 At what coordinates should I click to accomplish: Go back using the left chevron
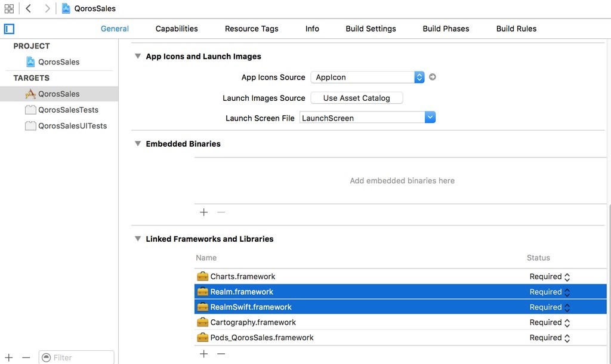tap(28, 9)
